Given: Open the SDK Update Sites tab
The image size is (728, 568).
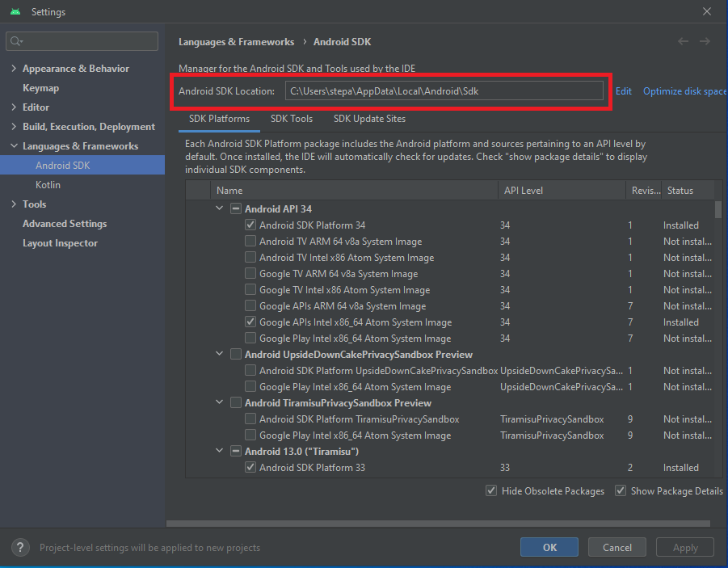Looking at the screenshot, I should coord(369,119).
